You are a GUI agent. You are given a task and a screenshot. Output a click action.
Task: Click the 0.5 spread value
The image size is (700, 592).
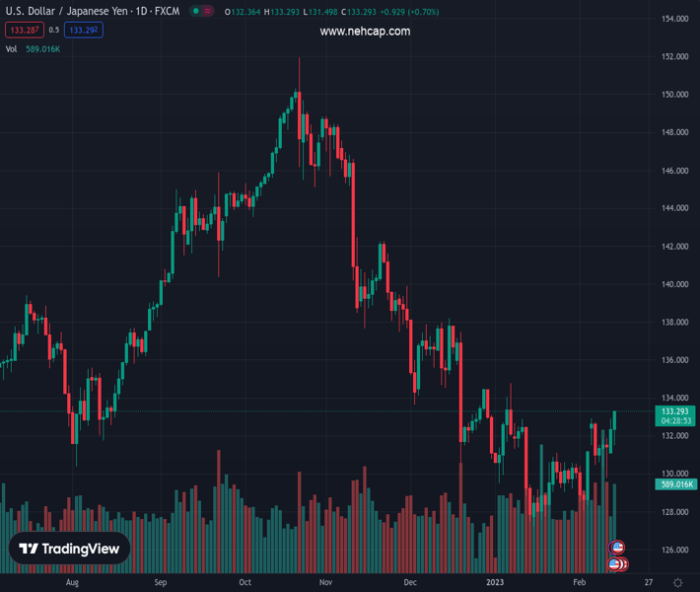[x=53, y=31]
